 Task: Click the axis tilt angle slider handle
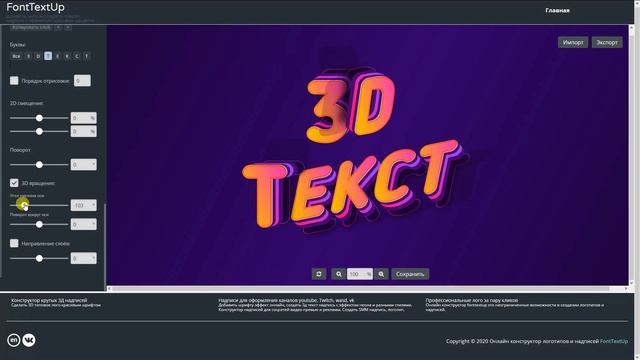pos(23,205)
